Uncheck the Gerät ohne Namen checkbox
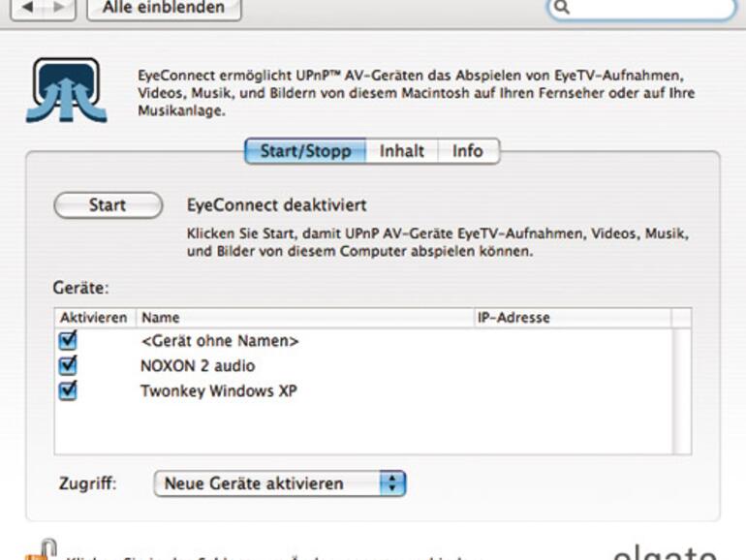 pos(68,341)
